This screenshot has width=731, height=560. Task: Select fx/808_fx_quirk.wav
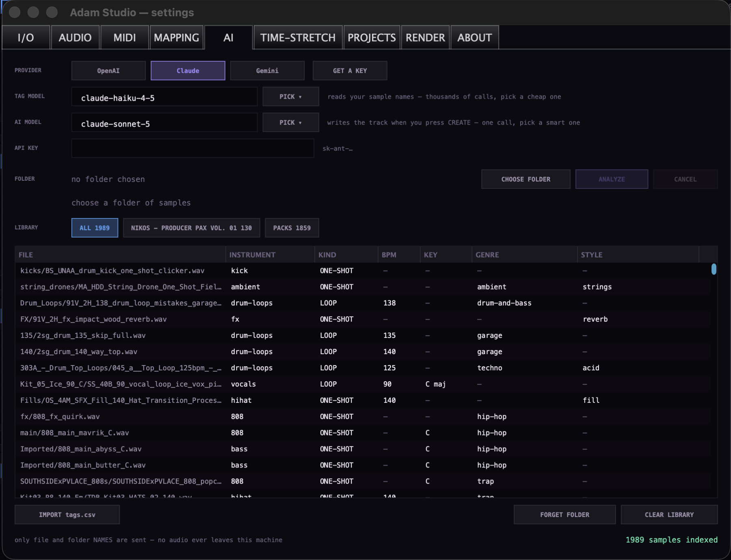click(363, 417)
